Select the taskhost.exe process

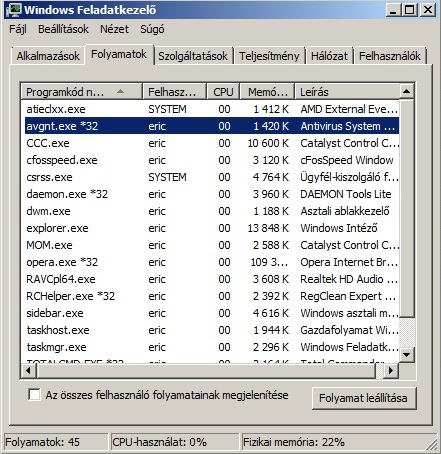tap(211, 330)
